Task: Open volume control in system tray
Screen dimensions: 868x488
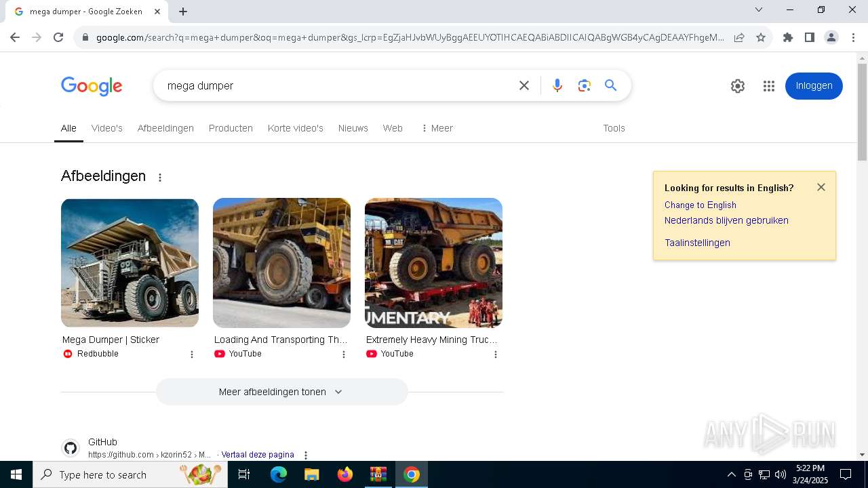Action: coord(781,474)
